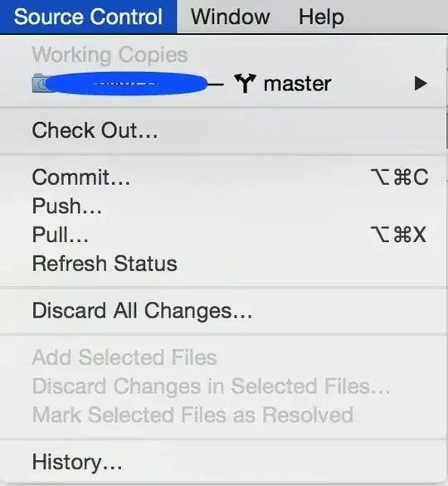Click the working copy folder icon
The image size is (448, 486).
click(41, 83)
